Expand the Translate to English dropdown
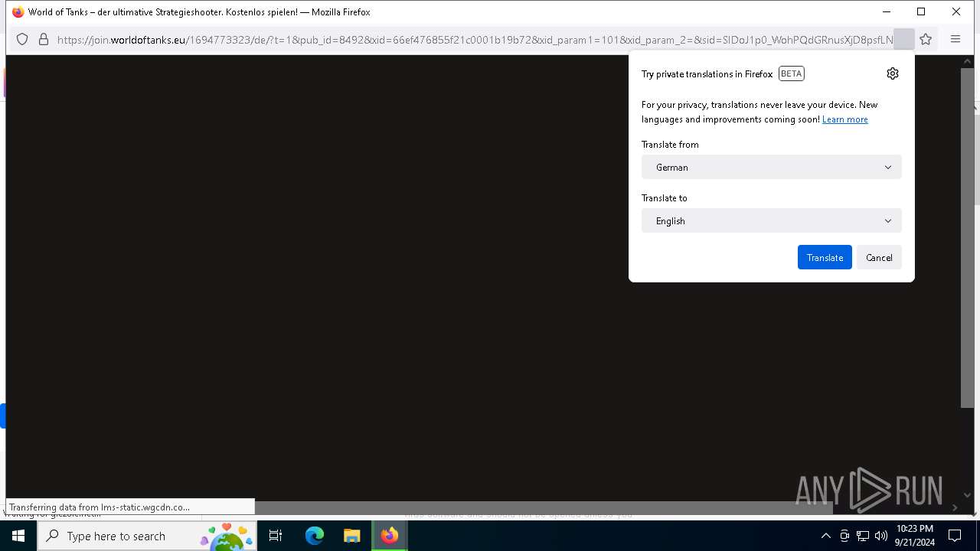 [x=772, y=220]
